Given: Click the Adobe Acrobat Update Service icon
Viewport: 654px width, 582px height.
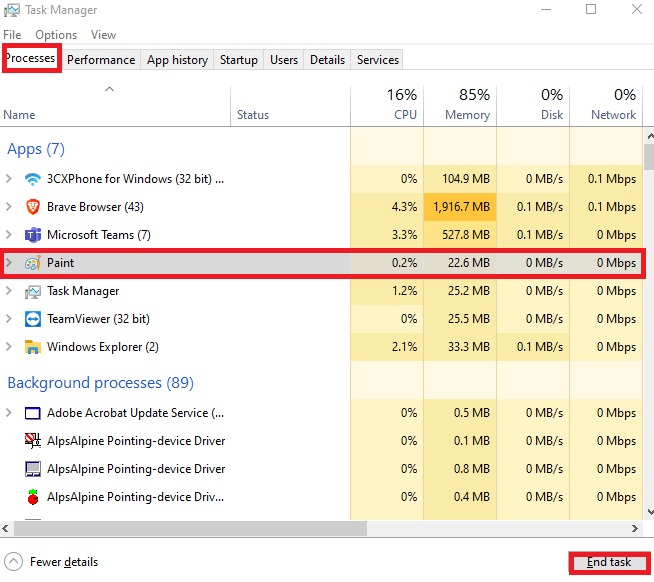Looking at the screenshot, I should (x=33, y=413).
